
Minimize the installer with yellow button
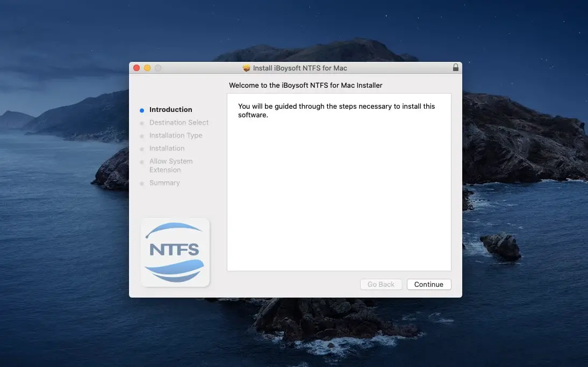[147, 68]
